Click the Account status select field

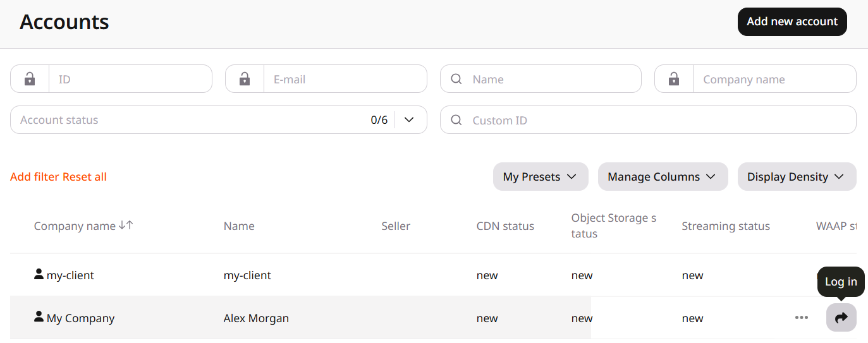pos(219,120)
